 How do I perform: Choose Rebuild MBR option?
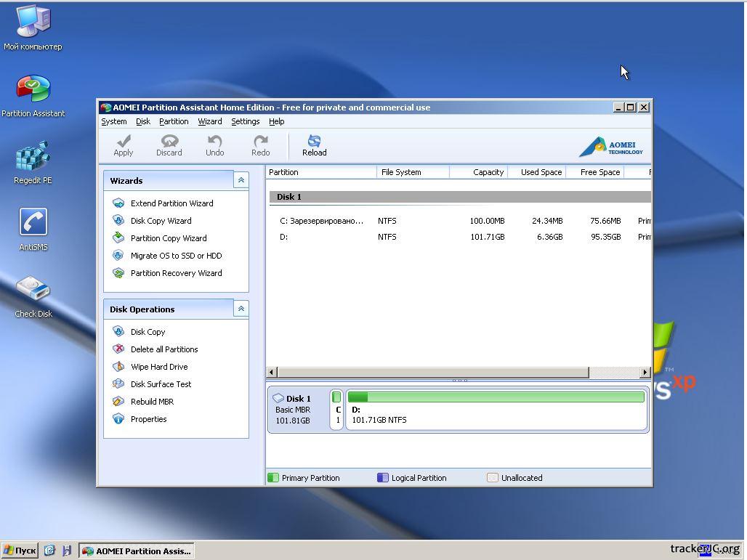click(152, 402)
